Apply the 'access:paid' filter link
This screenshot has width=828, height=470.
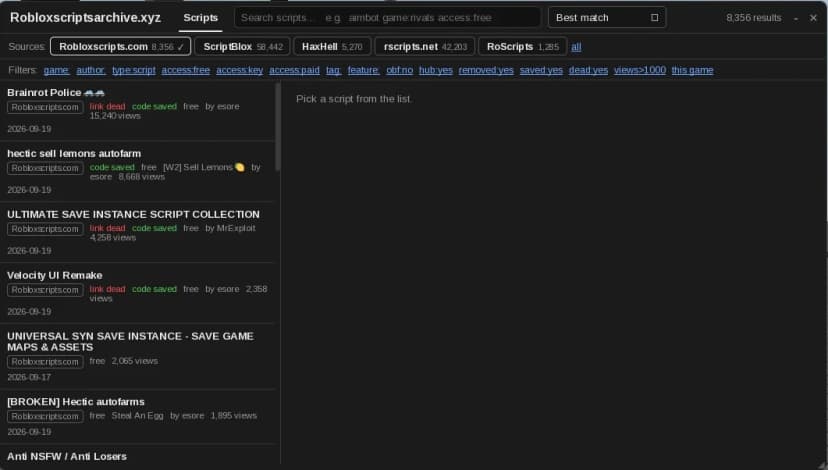tap(294, 70)
